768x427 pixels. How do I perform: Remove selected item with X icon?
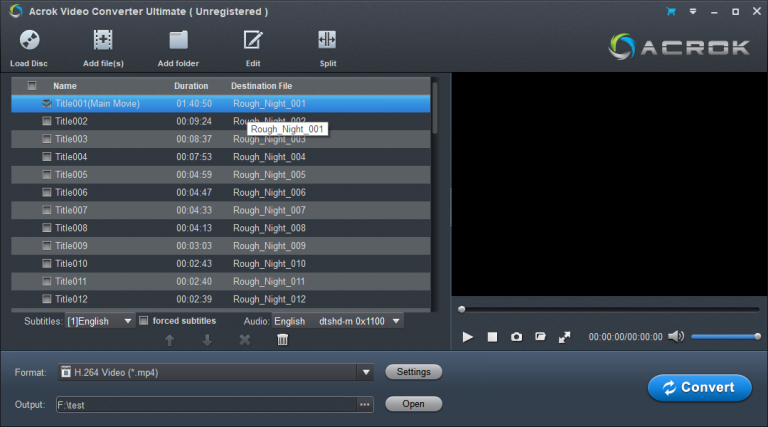[245, 340]
